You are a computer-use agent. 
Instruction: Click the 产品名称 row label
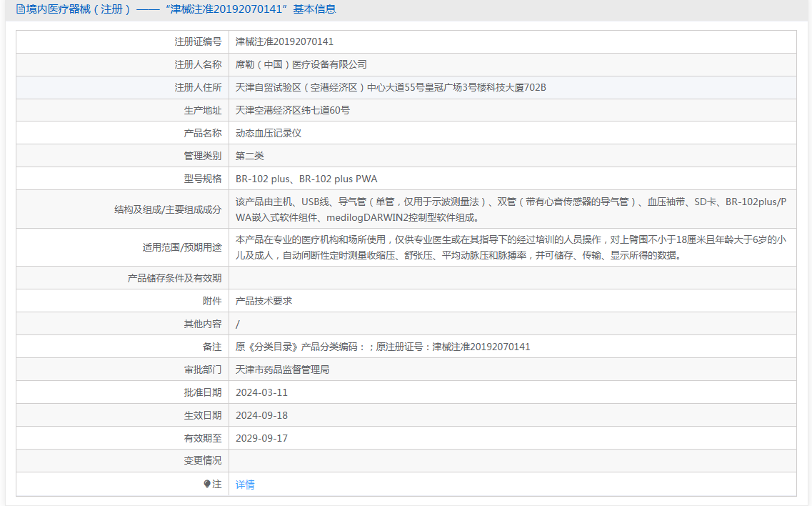pyautogui.click(x=203, y=133)
